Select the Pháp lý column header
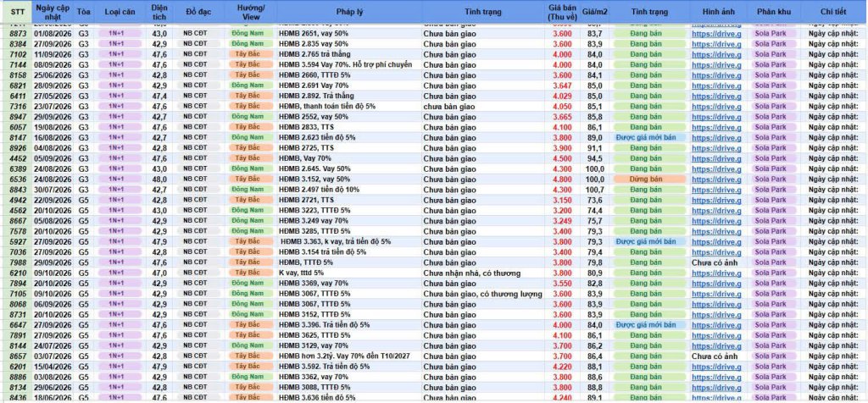 click(x=348, y=12)
